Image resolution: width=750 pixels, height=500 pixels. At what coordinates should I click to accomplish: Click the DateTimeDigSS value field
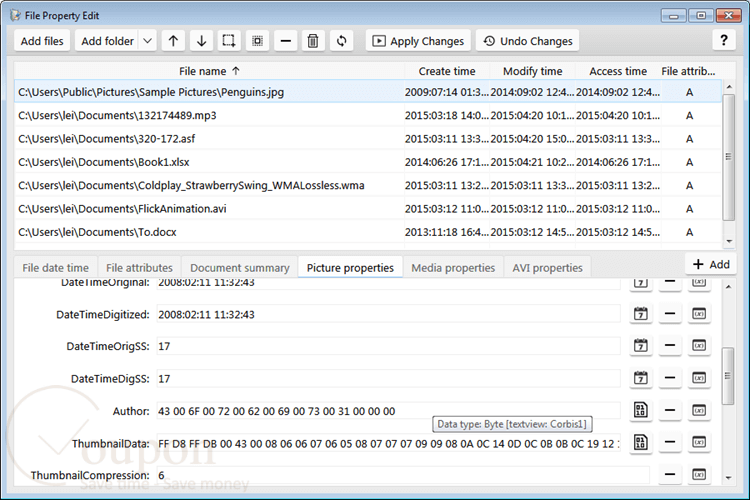388,378
